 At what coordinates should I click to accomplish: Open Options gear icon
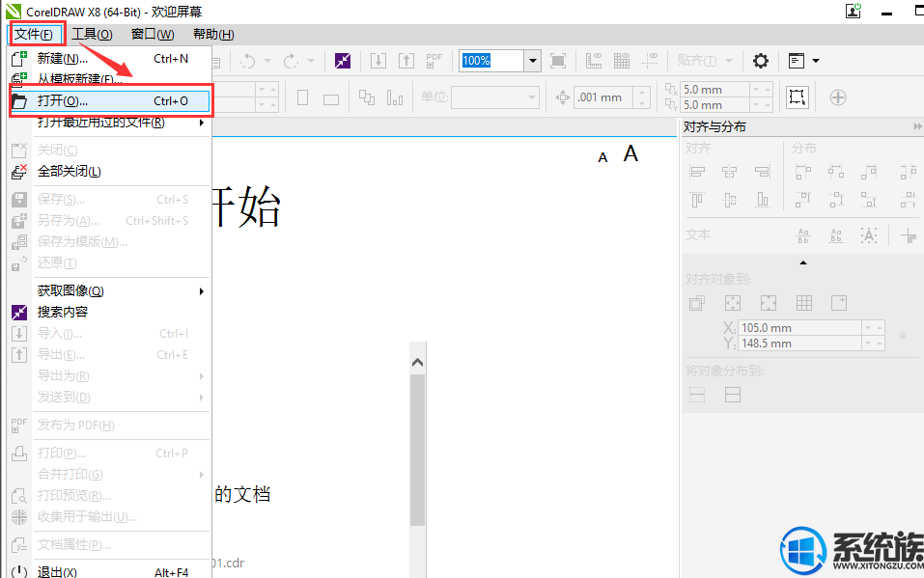(x=760, y=60)
